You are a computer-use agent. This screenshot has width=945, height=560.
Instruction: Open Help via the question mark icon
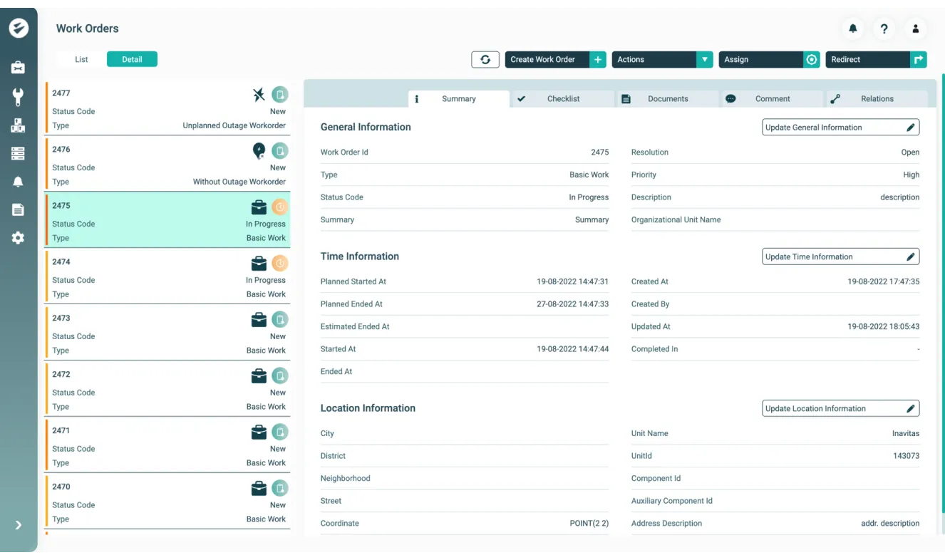pyautogui.click(x=884, y=28)
